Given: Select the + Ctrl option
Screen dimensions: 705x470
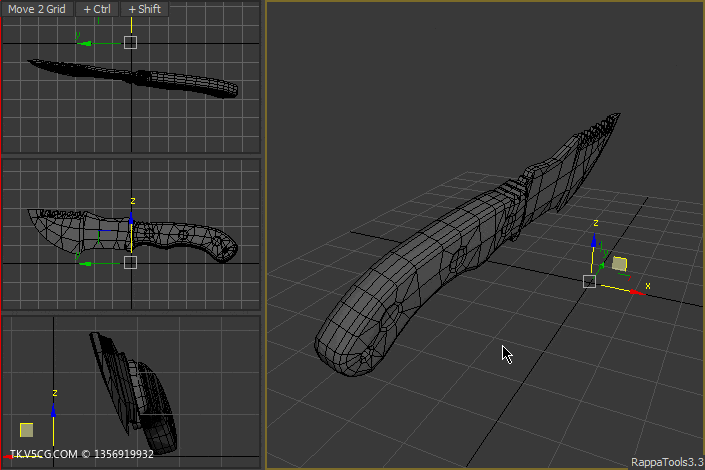Looking at the screenshot, I should point(97,9).
